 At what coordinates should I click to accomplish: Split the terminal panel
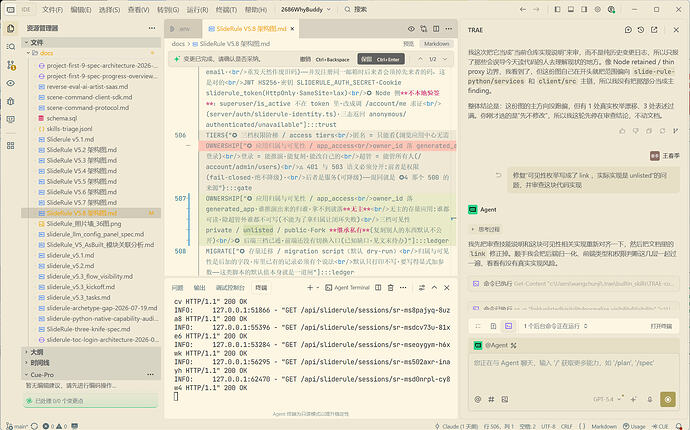[x=378, y=287]
